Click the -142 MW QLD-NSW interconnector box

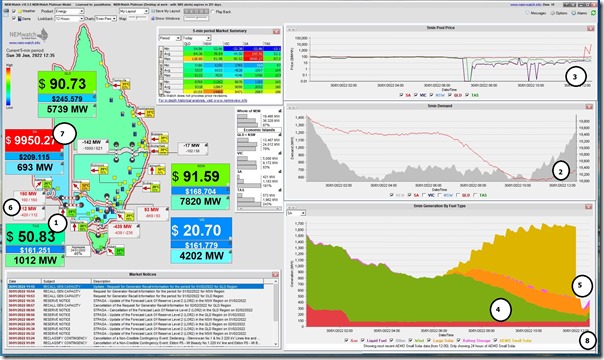pos(93,145)
